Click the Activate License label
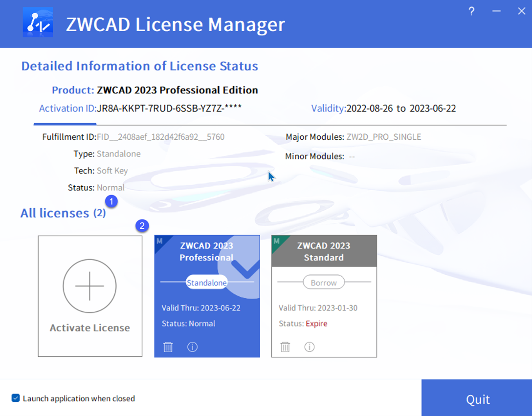The image size is (532, 416). pyautogui.click(x=90, y=328)
